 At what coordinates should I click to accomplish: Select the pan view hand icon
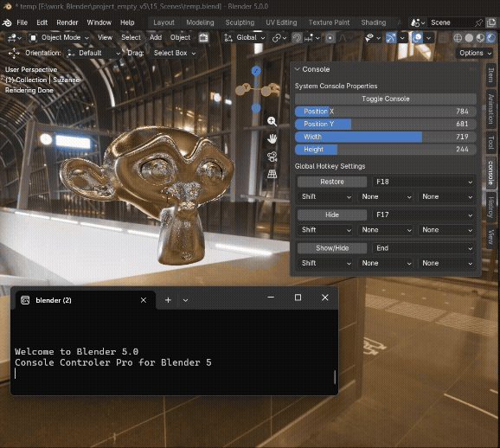point(272,138)
